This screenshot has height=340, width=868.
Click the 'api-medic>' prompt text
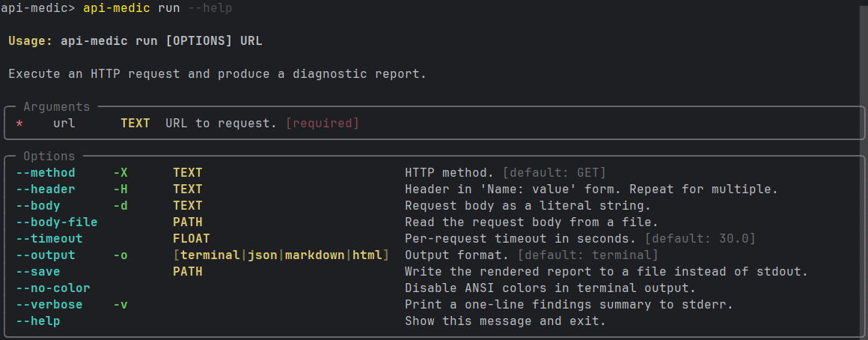tap(37, 8)
